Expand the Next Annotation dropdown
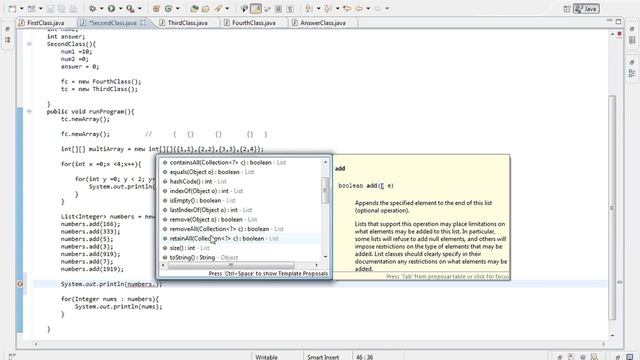 point(318,9)
